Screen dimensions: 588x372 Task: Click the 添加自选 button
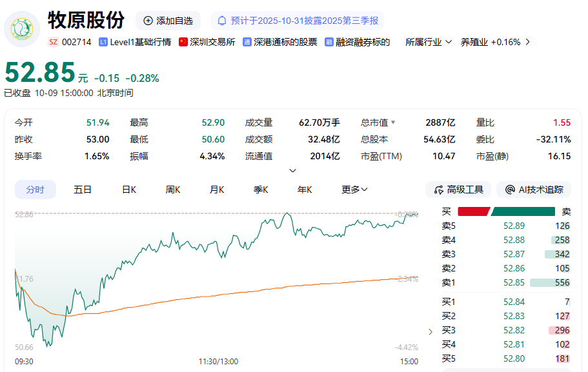168,21
